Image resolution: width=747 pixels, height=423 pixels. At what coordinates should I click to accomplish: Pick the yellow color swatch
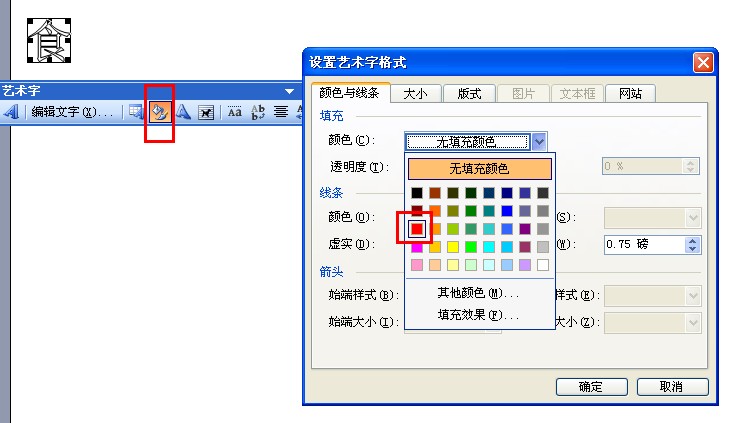[x=453, y=247]
